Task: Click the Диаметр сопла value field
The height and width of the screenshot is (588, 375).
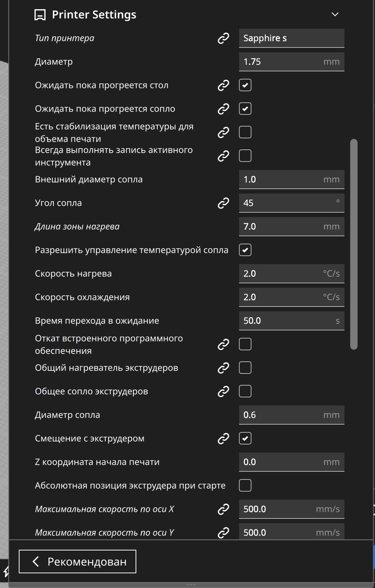Action: pos(280,415)
